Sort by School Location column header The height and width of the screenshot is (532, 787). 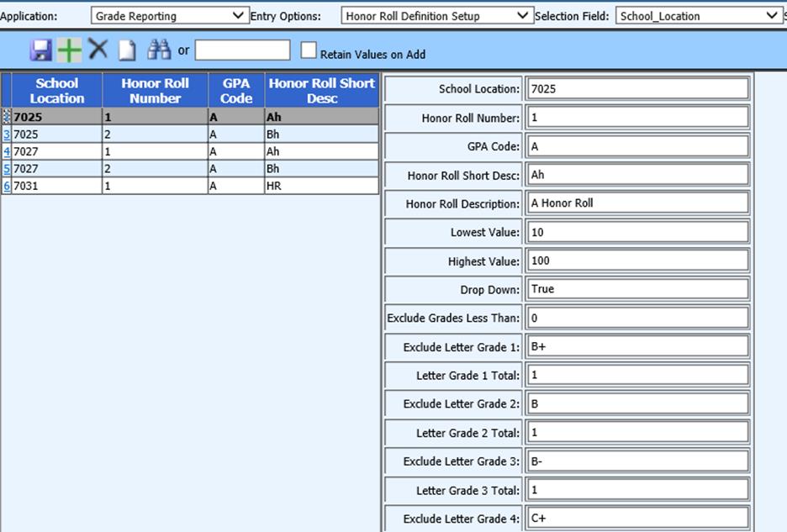(x=57, y=91)
